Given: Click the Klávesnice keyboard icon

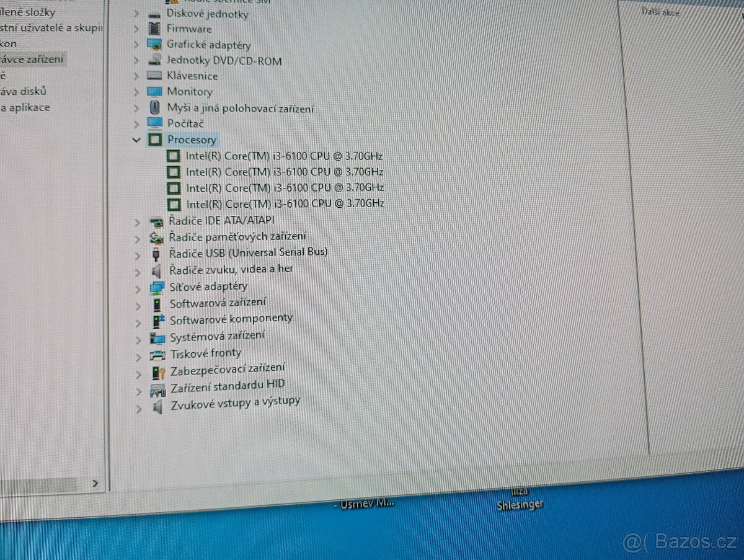Looking at the screenshot, I should (x=153, y=76).
